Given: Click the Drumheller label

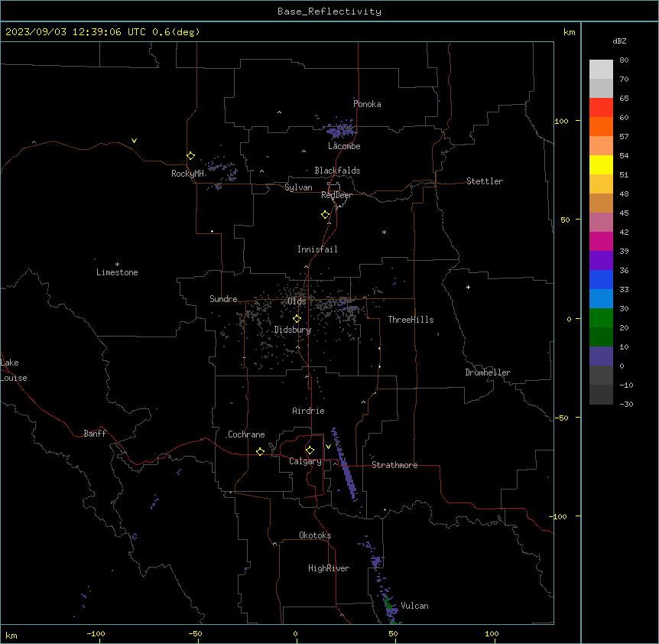Looking at the screenshot, I should [488, 372].
